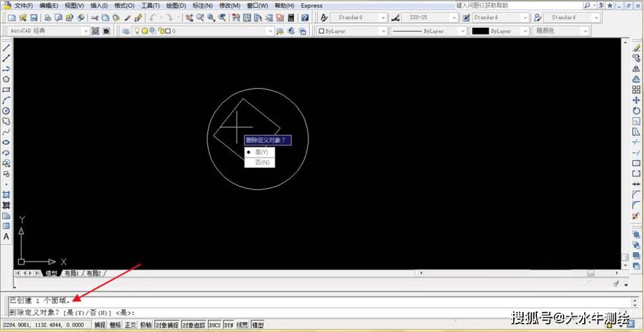Click the Move tool in modify toolbar
644x332 pixels.
click(x=636, y=100)
